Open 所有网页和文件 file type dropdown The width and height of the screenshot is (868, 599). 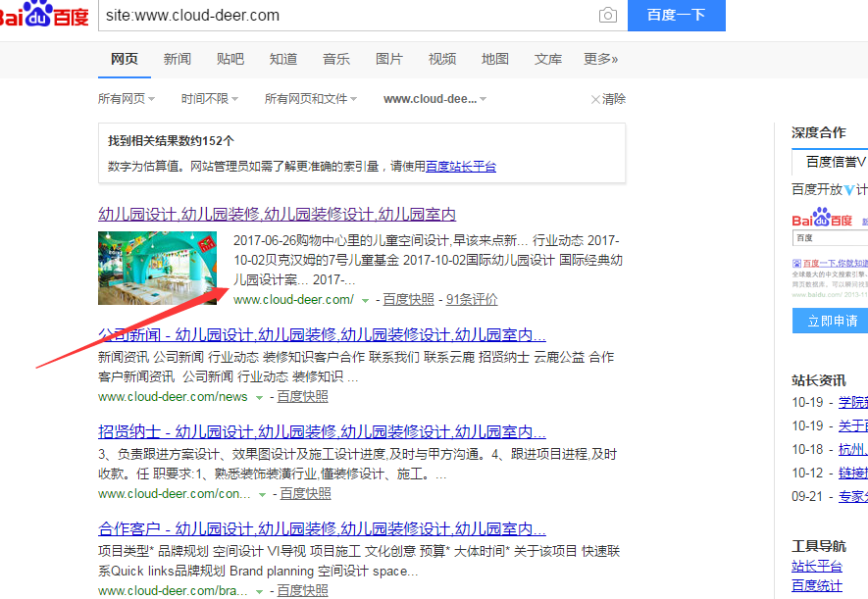tap(310, 99)
